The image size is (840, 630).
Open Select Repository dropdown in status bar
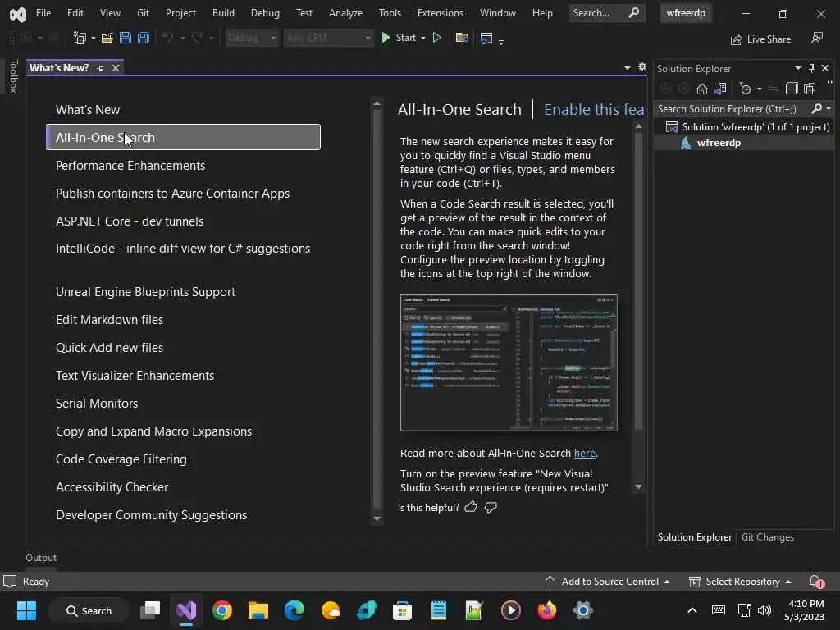(740, 582)
